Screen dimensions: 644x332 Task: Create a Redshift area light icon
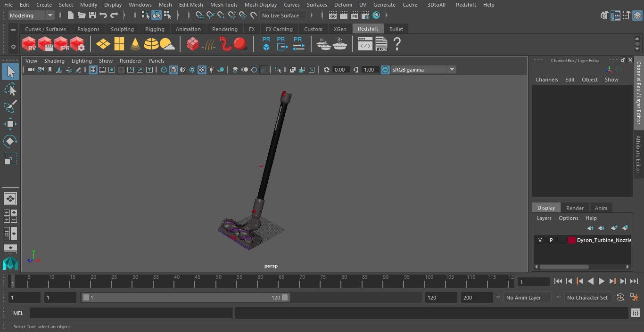[x=119, y=44]
